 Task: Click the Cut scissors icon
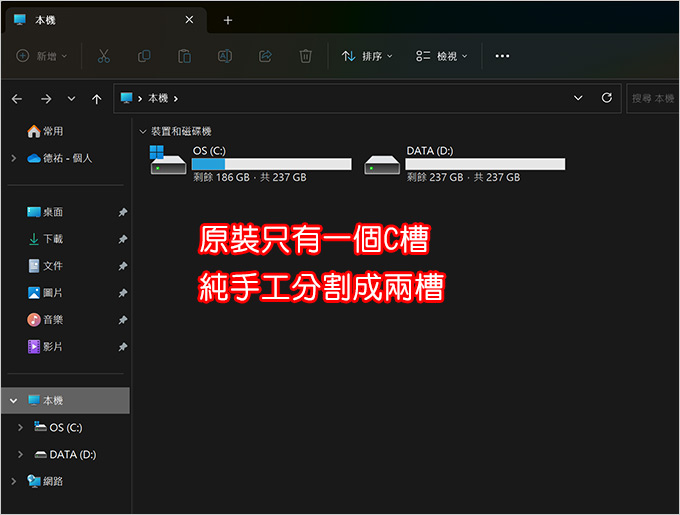104,56
